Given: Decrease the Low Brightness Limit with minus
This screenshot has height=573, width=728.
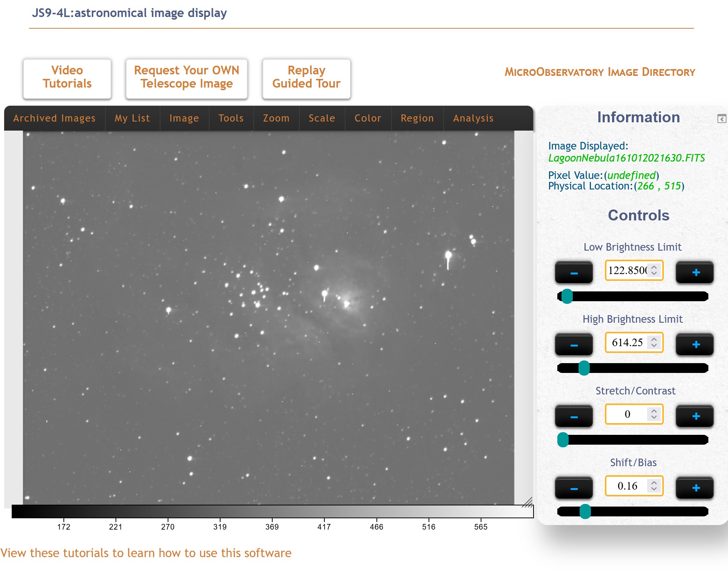Looking at the screenshot, I should [574, 272].
